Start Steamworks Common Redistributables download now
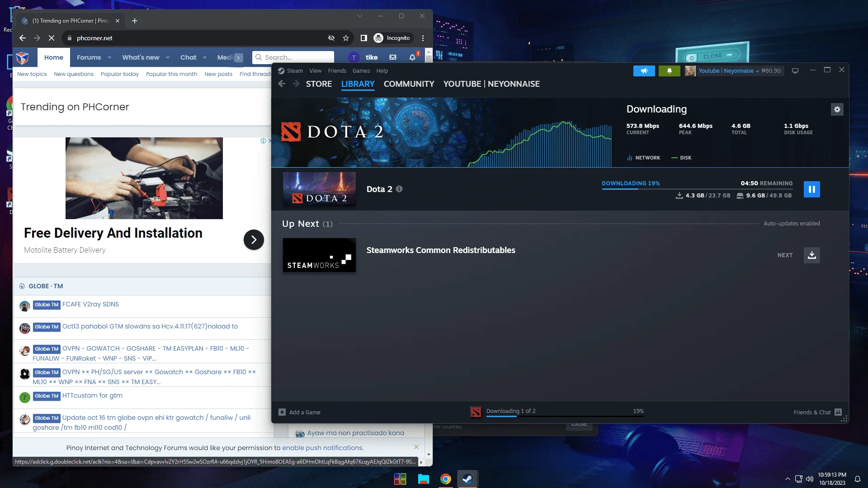 point(811,255)
